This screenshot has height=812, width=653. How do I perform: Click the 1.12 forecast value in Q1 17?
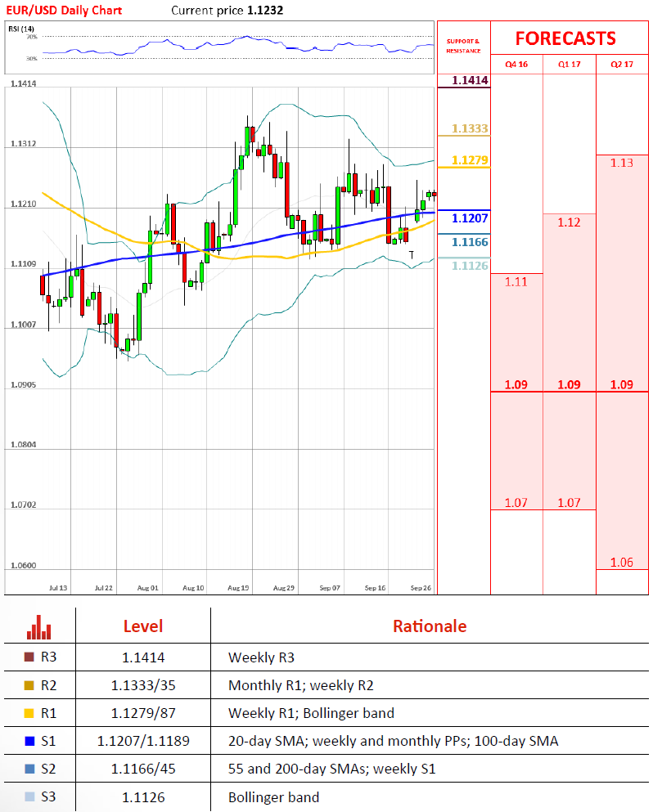(x=569, y=222)
